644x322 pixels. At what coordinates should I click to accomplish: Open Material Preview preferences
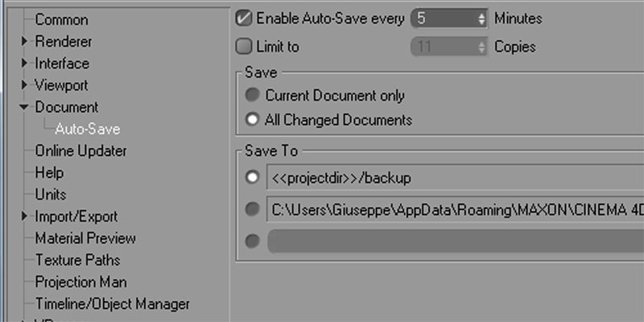click(x=85, y=238)
